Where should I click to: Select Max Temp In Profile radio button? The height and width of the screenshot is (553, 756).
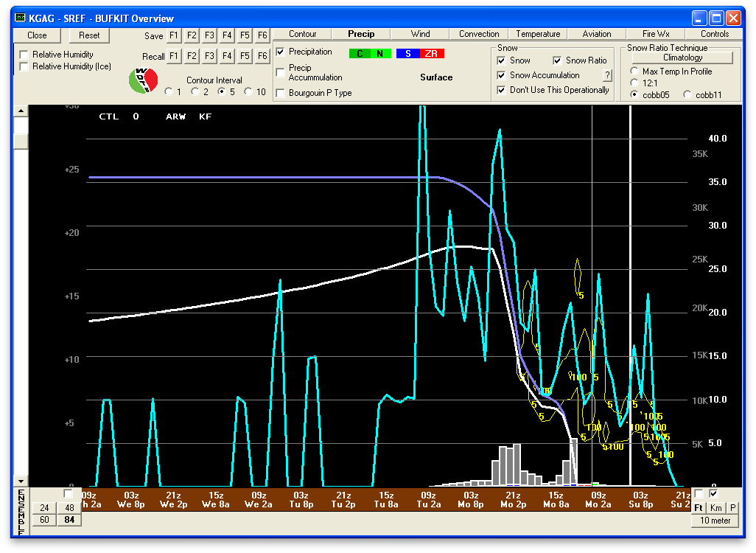click(634, 72)
